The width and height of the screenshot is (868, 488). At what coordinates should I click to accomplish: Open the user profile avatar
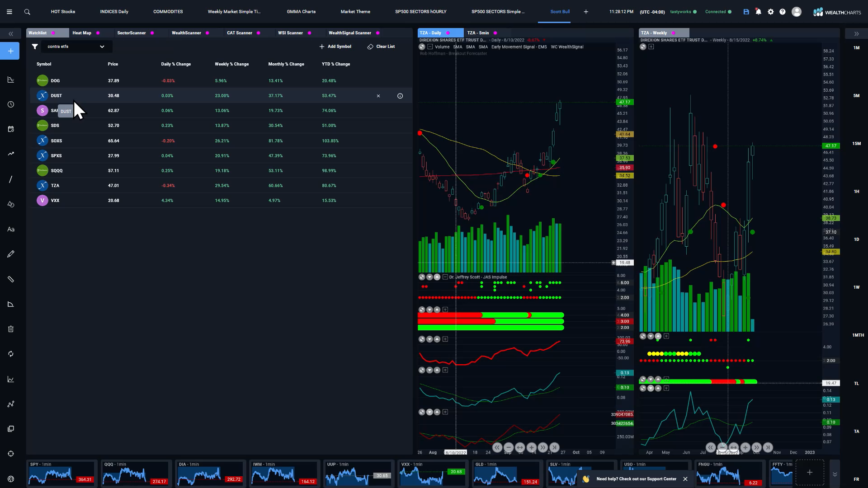pos(797,12)
